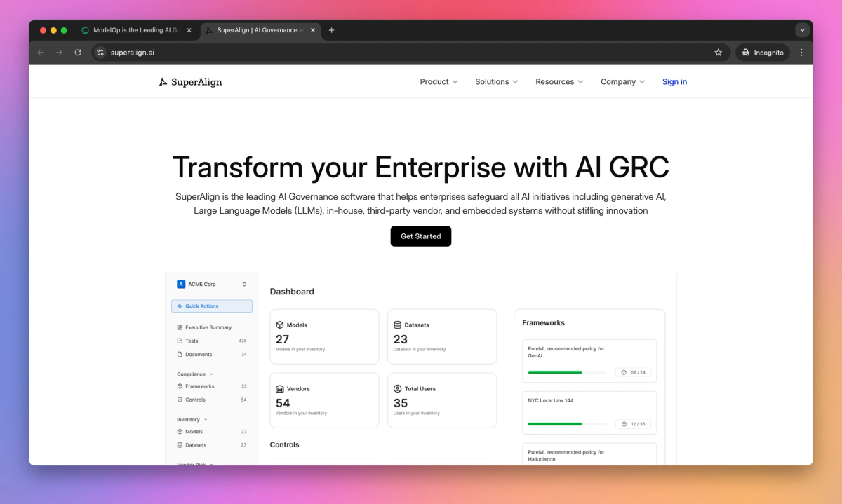Open Controls under Compliance

[196, 400]
